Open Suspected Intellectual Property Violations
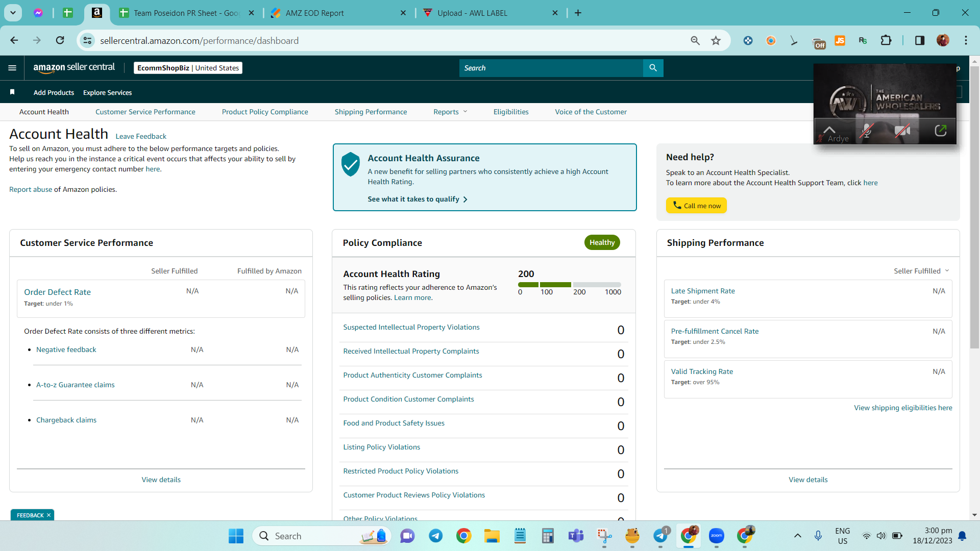The image size is (980, 551). point(411,327)
